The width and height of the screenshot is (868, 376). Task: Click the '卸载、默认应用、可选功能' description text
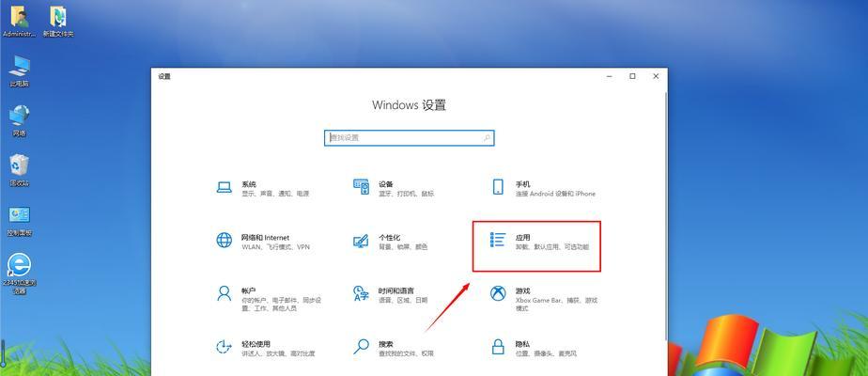click(552, 247)
